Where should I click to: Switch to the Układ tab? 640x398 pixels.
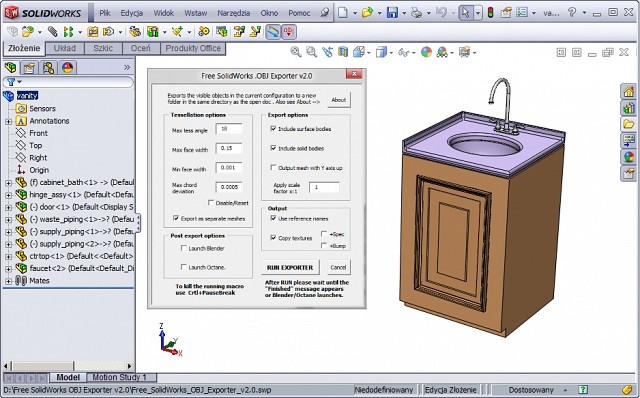coord(64,48)
